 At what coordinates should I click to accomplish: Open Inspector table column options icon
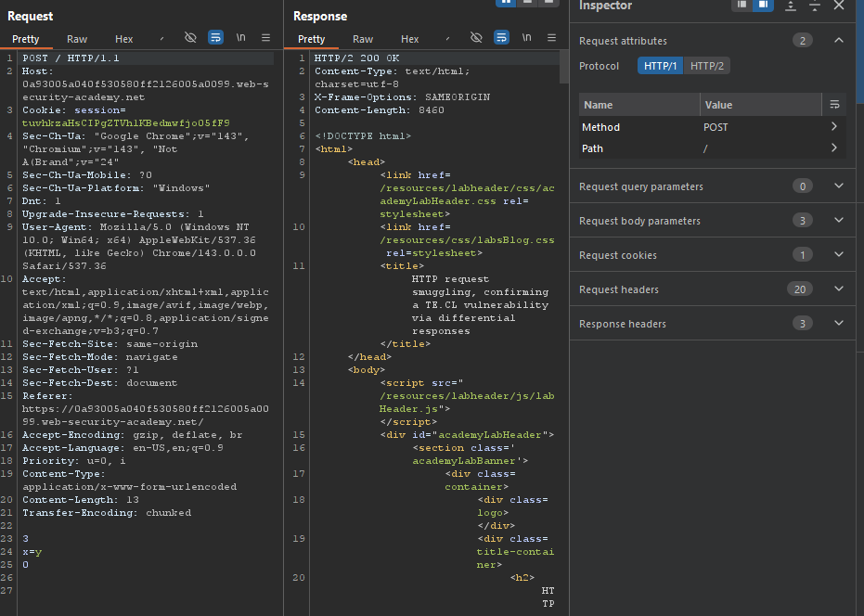pos(834,105)
